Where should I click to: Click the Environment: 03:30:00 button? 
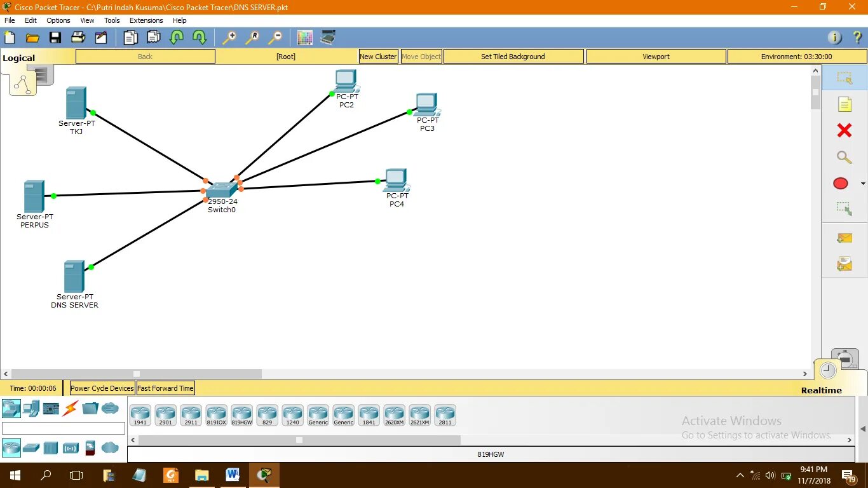797,57
